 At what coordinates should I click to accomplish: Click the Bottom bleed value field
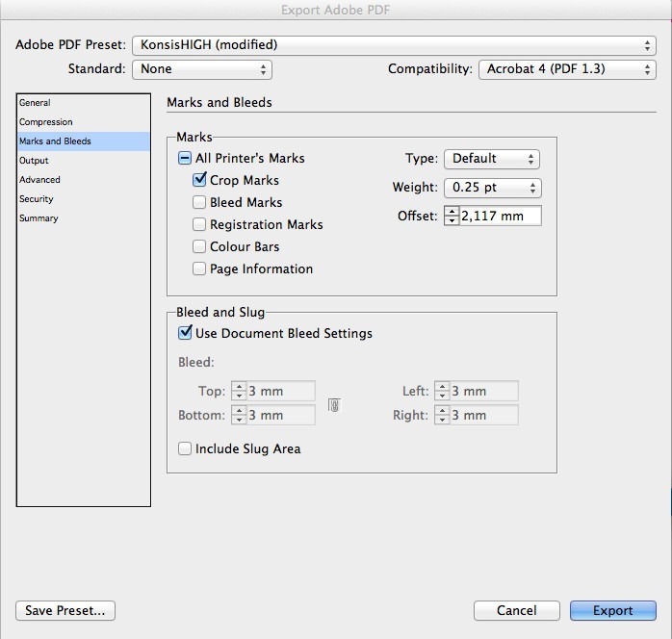[281, 415]
